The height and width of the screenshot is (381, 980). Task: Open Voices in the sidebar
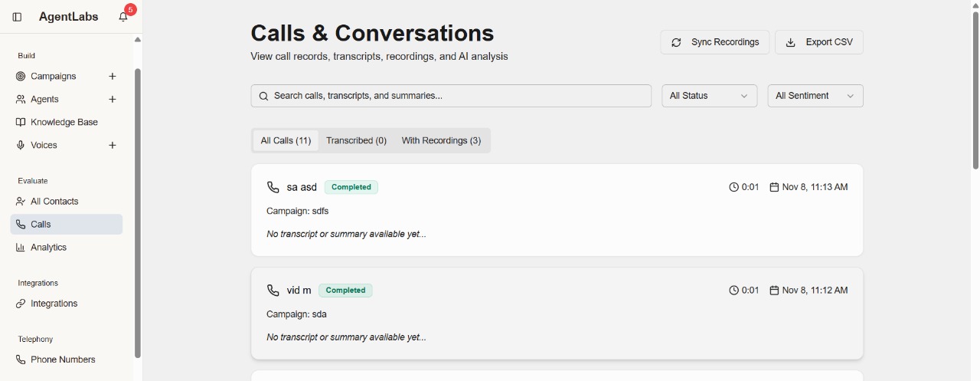click(44, 146)
